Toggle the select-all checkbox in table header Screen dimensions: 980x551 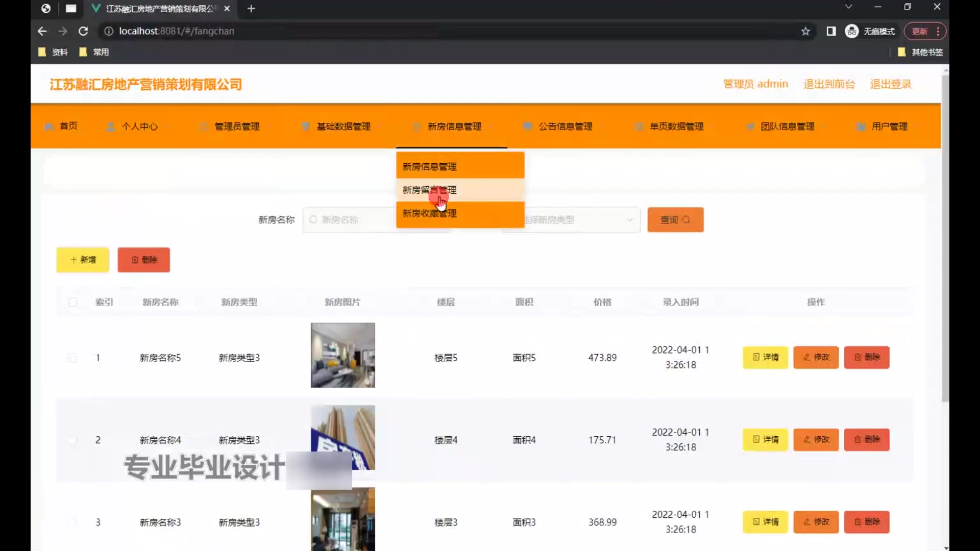coord(73,302)
